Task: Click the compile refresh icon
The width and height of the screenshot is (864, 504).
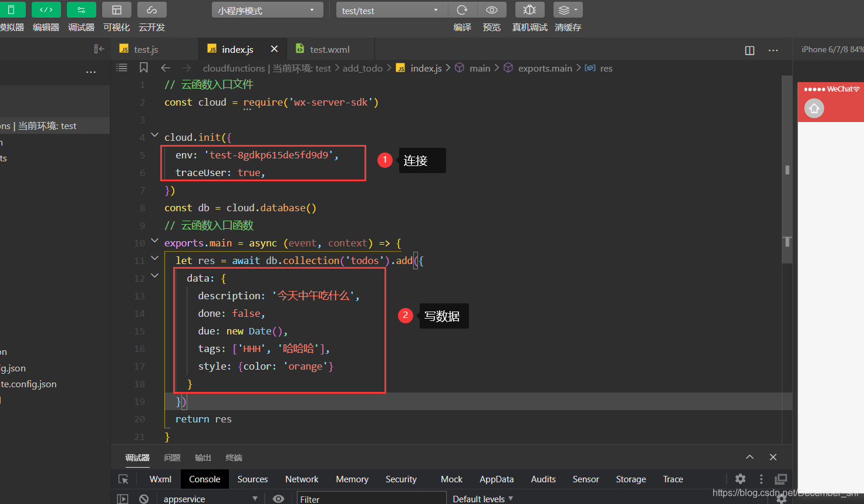Action: (463, 10)
